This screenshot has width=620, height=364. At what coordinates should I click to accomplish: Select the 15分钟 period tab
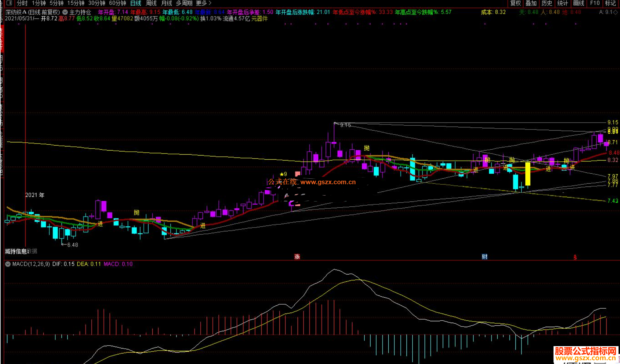[76, 3]
